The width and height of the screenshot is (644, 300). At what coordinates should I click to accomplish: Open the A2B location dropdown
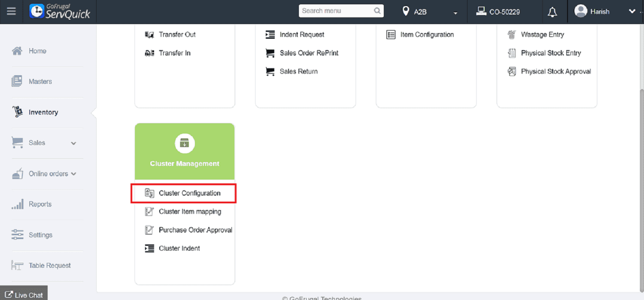tap(455, 13)
